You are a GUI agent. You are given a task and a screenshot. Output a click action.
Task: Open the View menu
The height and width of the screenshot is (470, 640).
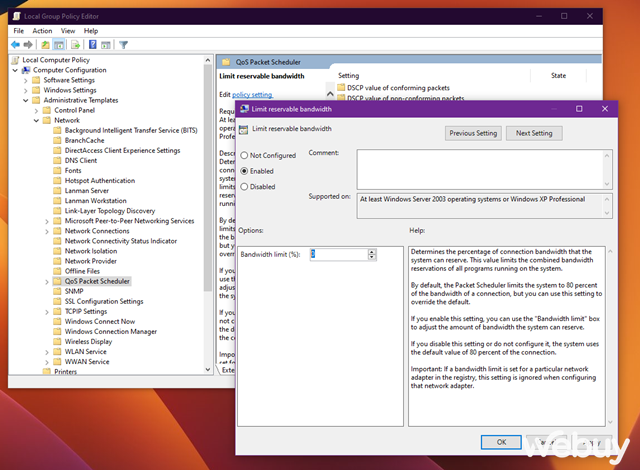pyautogui.click(x=68, y=31)
